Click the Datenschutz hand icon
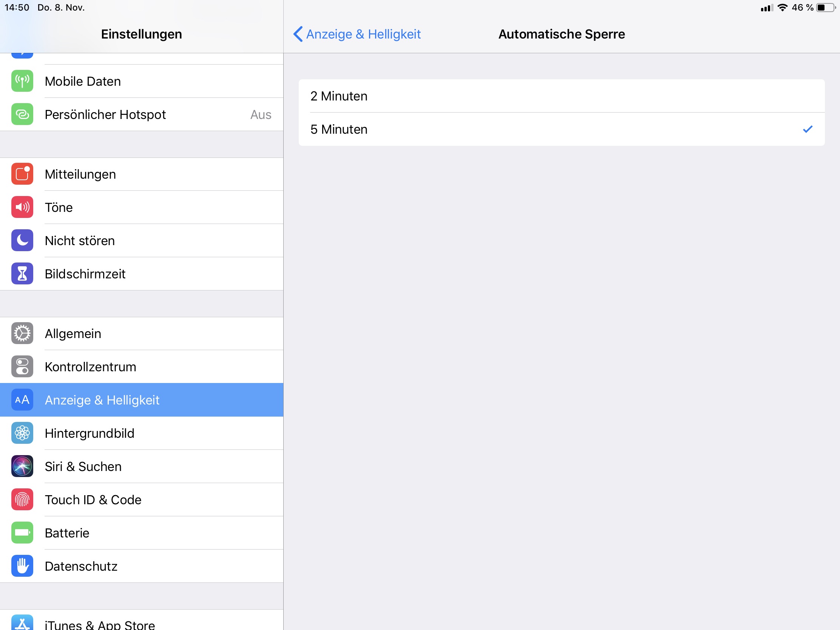This screenshot has height=630, width=840. pyautogui.click(x=22, y=566)
